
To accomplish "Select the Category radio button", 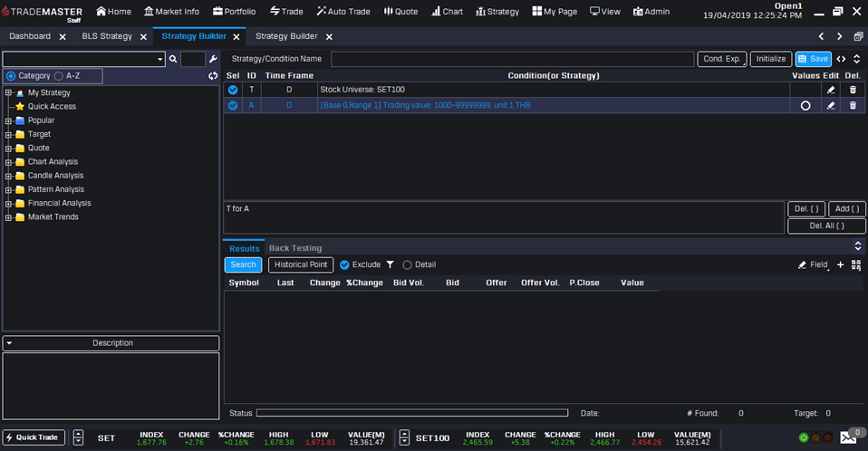I will coord(11,76).
